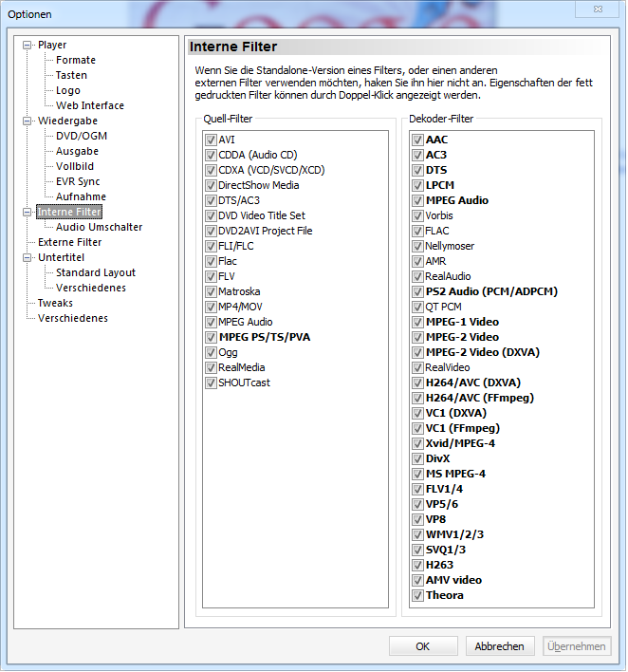The height and width of the screenshot is (672, 628).
Task: Open the Tasten settings page
Action: (71, 75)
